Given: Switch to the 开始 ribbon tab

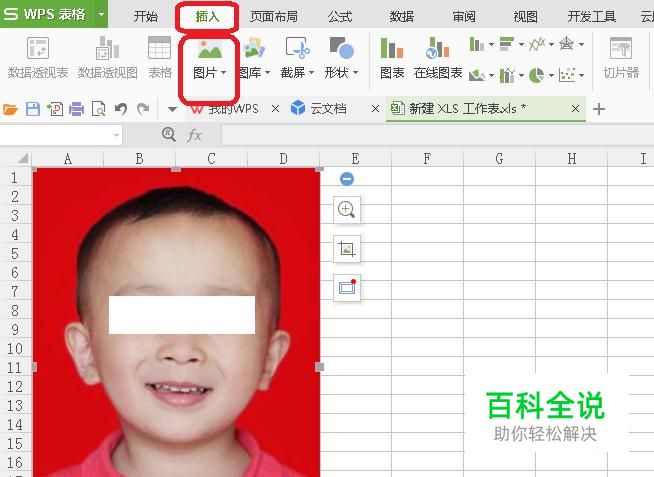Looking at the screenshot, I should [x=146, y=17].
